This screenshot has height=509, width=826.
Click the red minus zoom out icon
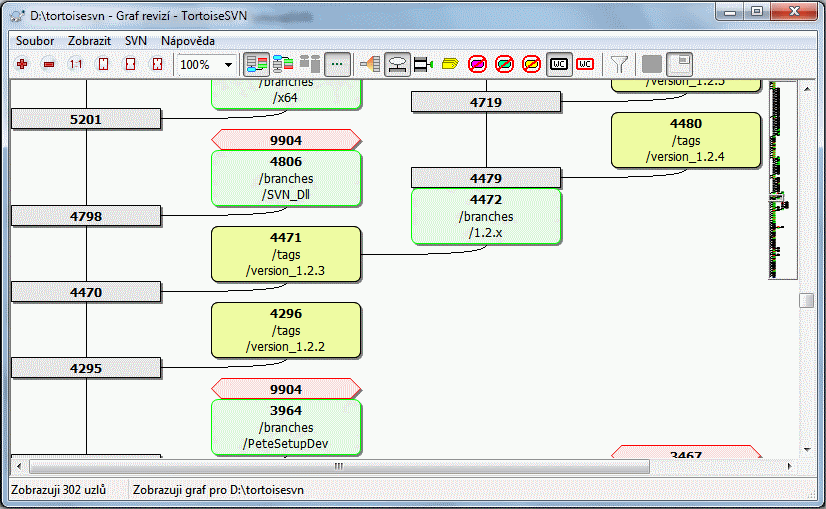49,64
